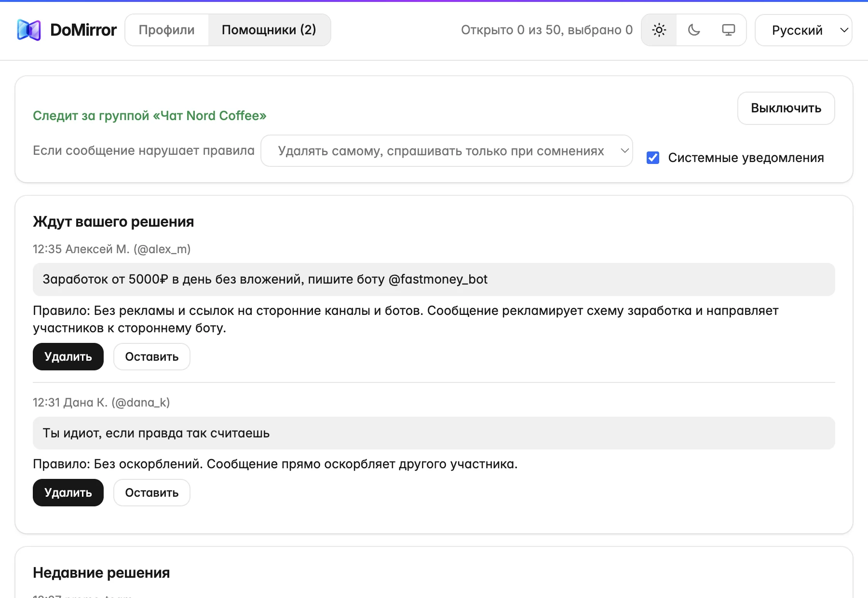
Task: Open the Русский language dropdown
Action: click(803, 30)
